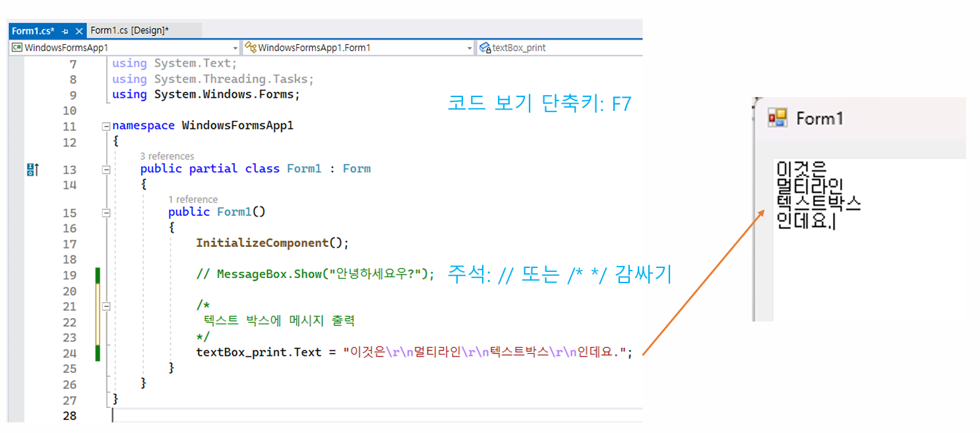
Task: Click "using System.Threading.Tasks;" on line 8
Action: pyautogui.click(x=213, y=79)
